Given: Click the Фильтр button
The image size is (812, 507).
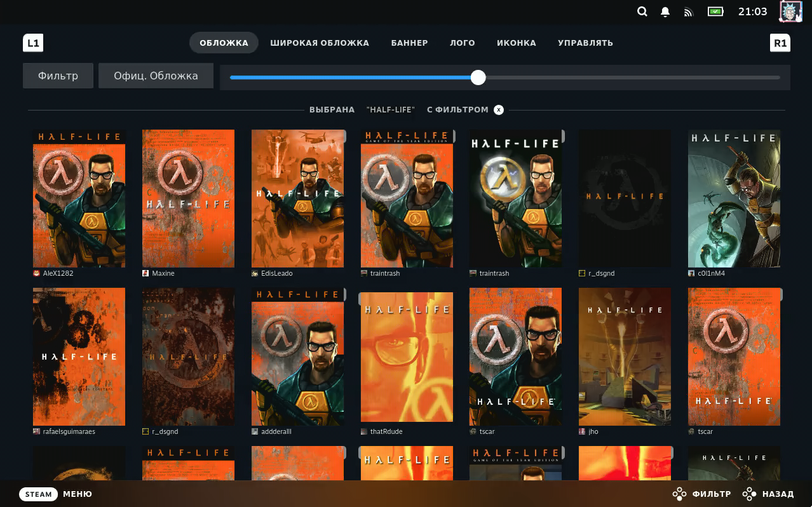Looking at the screenshot, I should click(x=58, y=76).
